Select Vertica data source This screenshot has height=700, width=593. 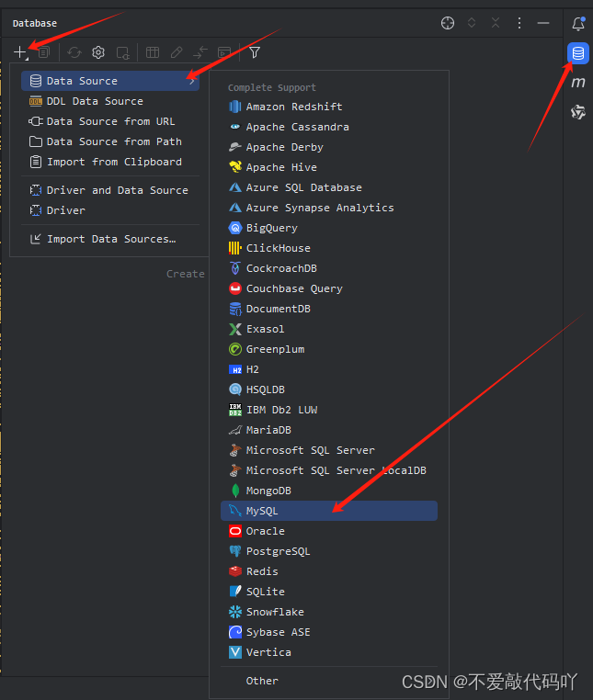point(329,652)
